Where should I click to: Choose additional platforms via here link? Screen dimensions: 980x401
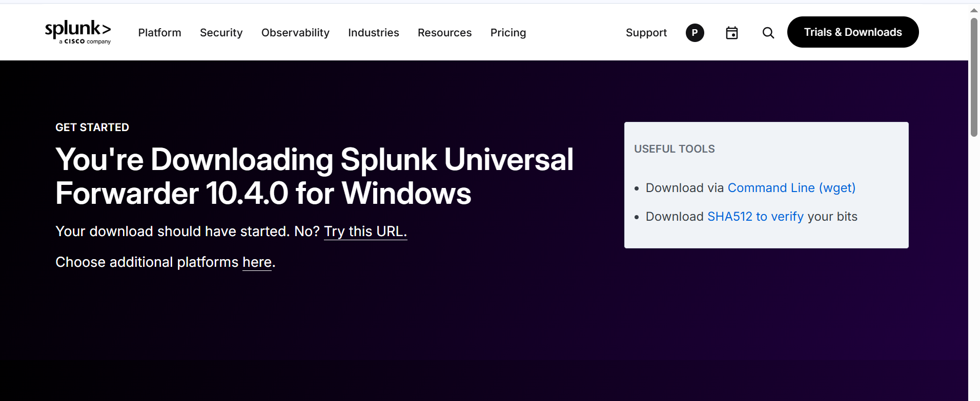(x=257, y=262)
